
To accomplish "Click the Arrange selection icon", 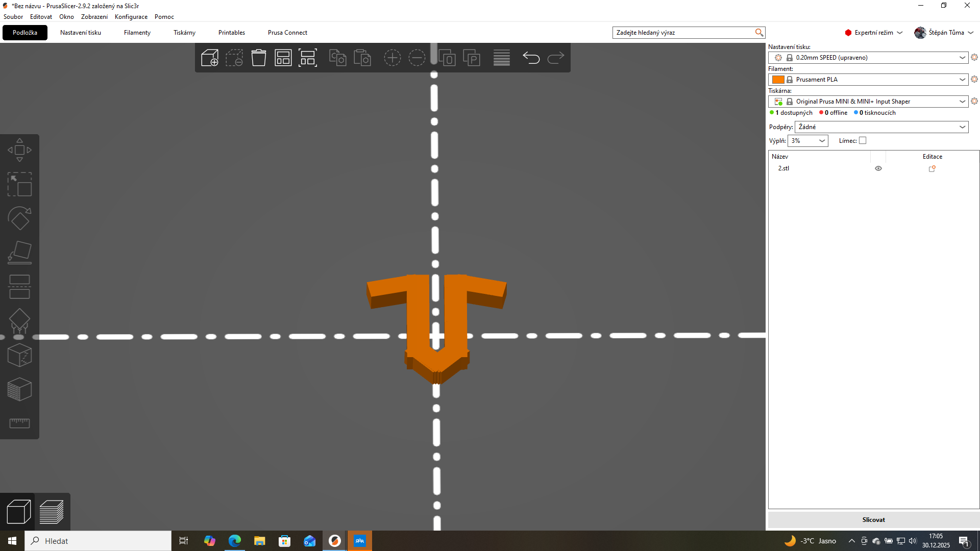I will click(308, 58).
